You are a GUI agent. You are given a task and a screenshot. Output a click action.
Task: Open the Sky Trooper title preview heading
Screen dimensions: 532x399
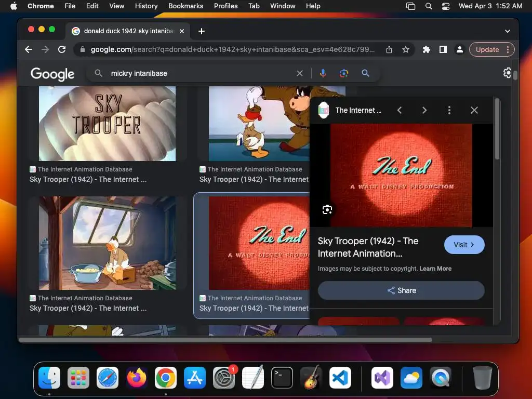[368, 247]
